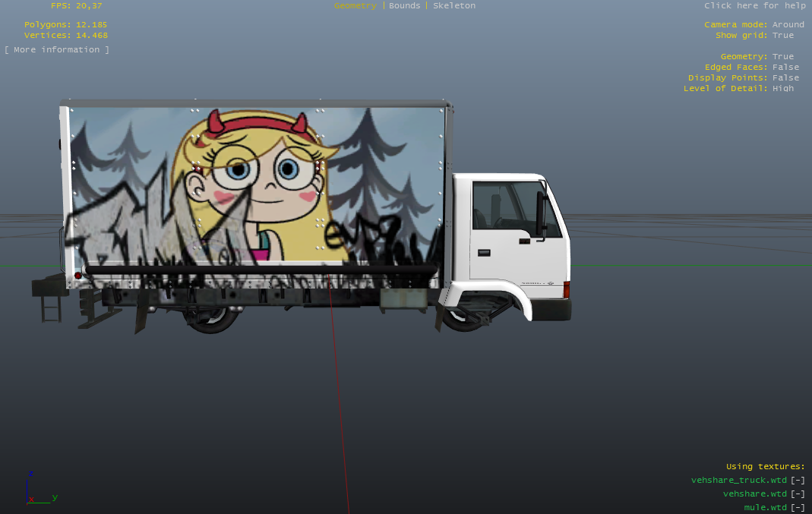Collapse vehshare_truck.wtd texture entry [-]
The width and height of the screenshot is (812, 514).
[798, 481]
